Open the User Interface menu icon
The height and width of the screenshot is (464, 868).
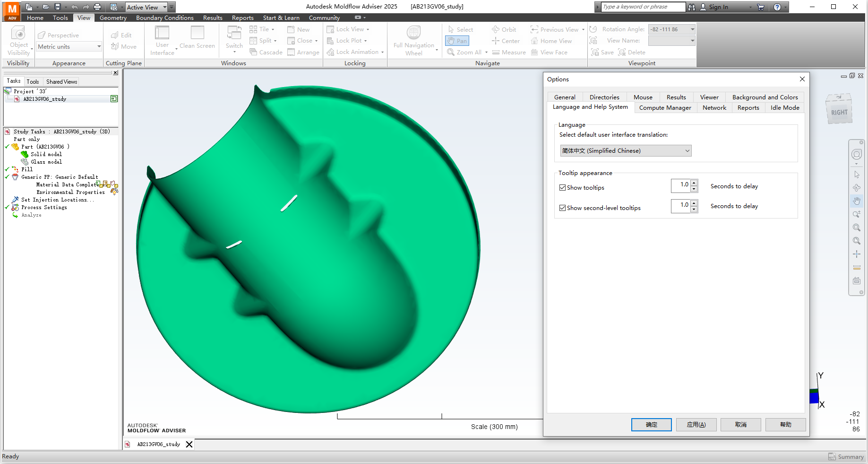162,33
